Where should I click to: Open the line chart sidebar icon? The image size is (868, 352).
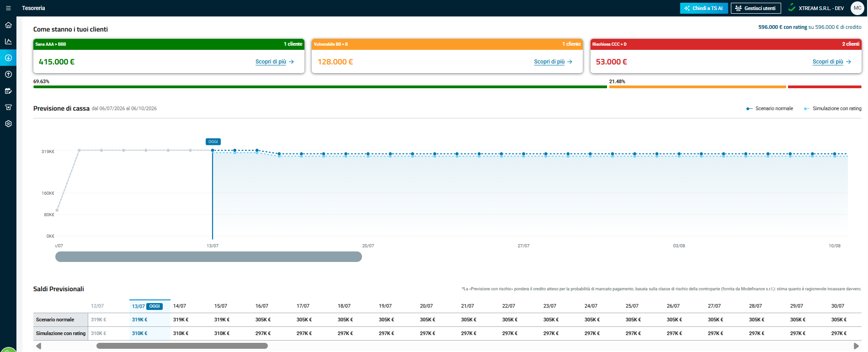click(x=8, y=42)
